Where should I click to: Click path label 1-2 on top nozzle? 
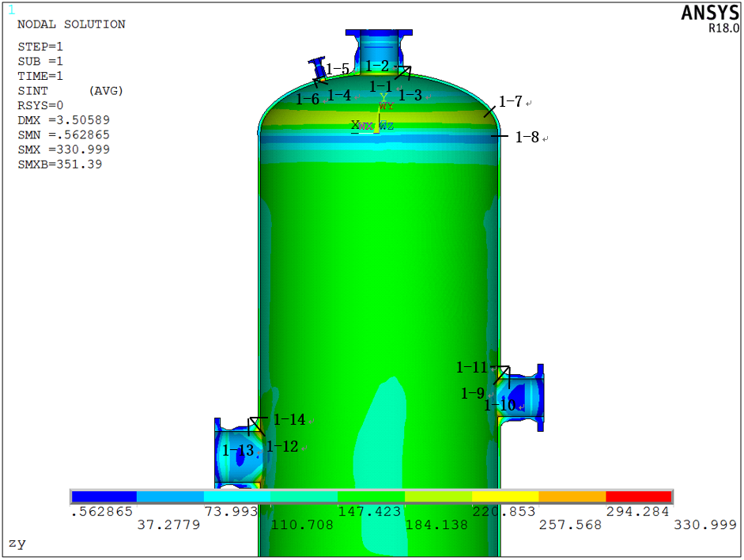(377, 66)
